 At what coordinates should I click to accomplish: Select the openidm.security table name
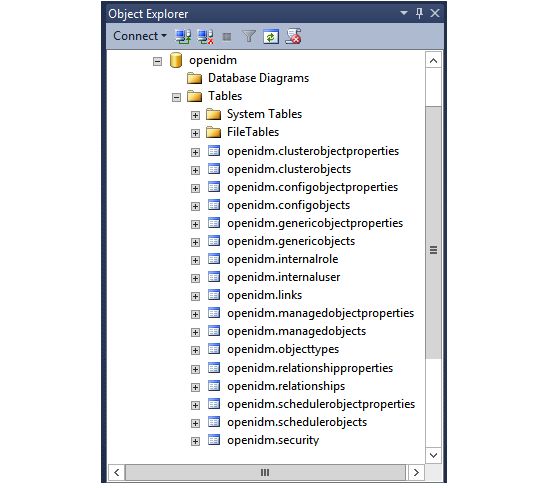[273, 440]
